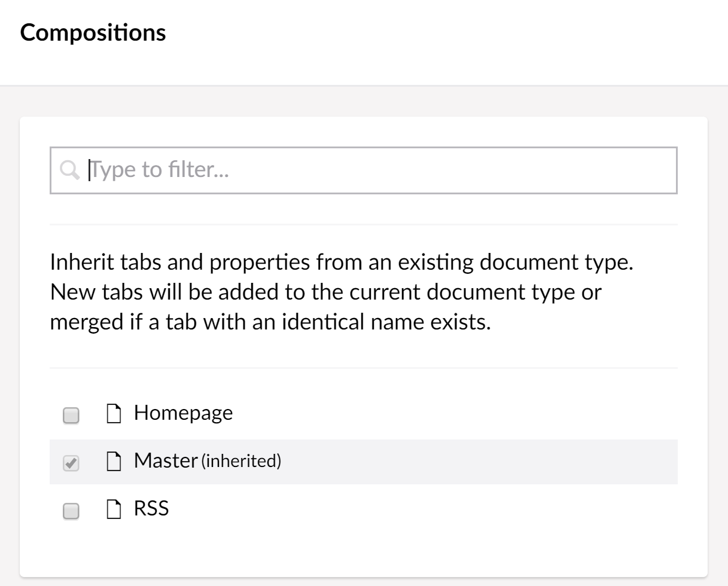Click the 'New tabs will be added' text line
728x586 pixels.
tap(325, 292)
